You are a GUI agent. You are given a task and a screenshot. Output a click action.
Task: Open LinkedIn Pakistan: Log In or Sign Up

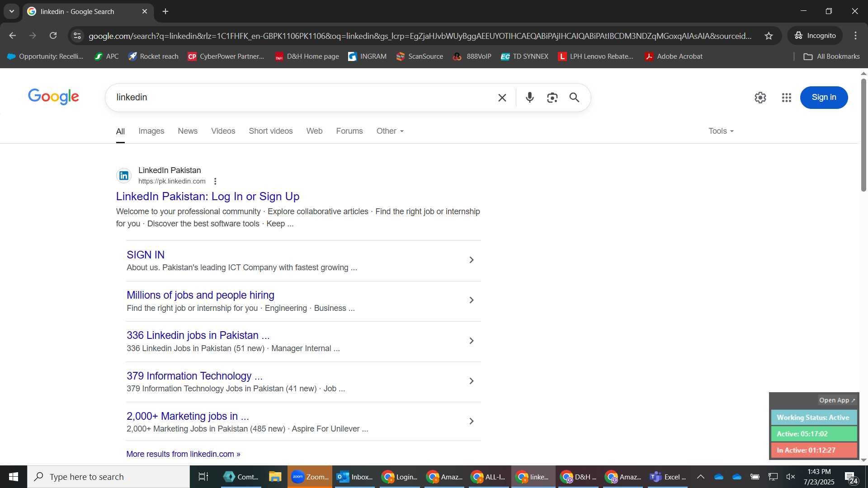[208, 196]
